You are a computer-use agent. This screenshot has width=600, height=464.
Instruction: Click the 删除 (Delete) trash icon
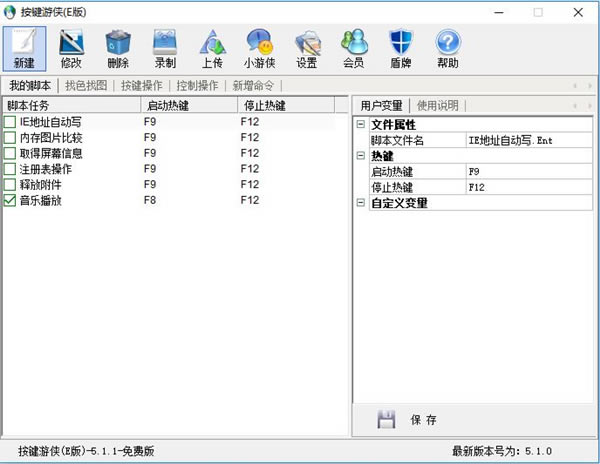[118, 48]
